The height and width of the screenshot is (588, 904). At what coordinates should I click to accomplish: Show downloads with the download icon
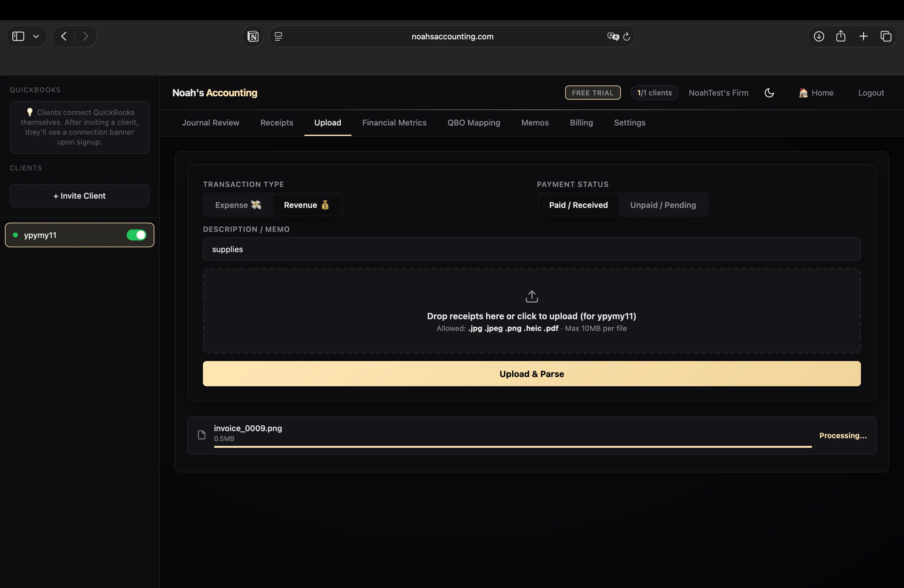pyautogui.click(x=819, y=37)
